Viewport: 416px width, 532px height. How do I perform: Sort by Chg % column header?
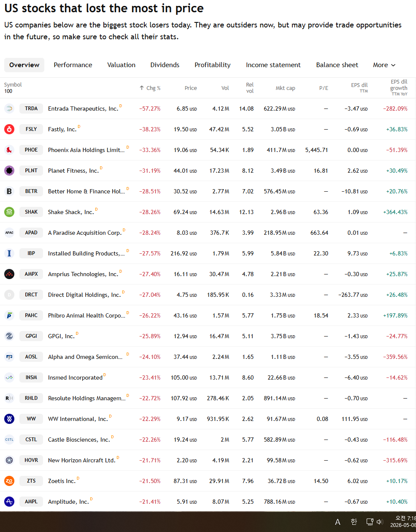coord(150,88)
